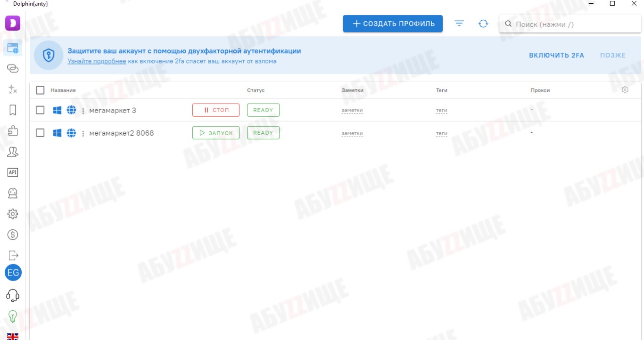Click the profile name мегамаркет2 8068

coord(122,133)
